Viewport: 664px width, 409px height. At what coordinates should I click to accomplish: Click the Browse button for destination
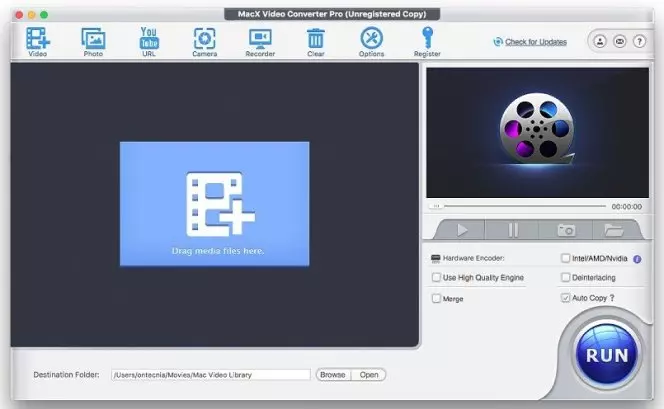pos(333,375)
